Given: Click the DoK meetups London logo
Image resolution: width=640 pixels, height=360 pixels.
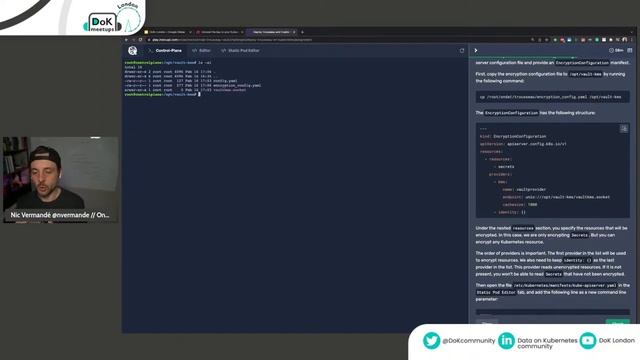Looking at the screenshot, I should tap(112, 18).
